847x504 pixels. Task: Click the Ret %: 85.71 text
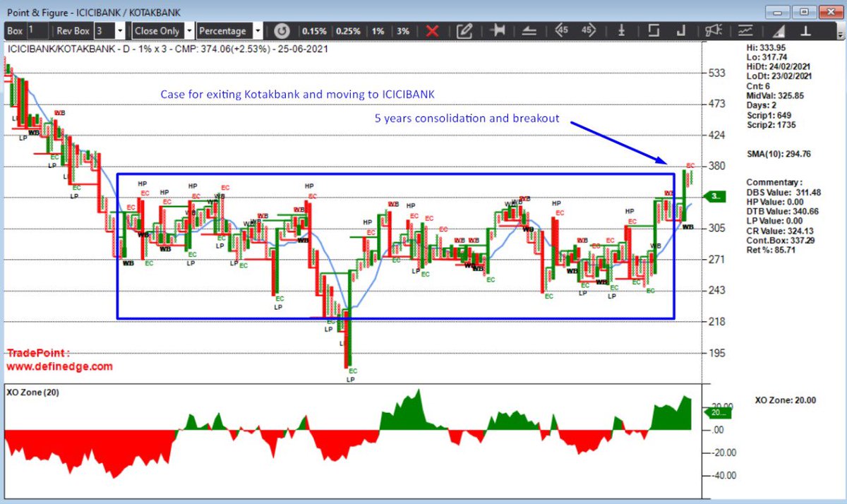pyautogui.click(x=771, y=249)
